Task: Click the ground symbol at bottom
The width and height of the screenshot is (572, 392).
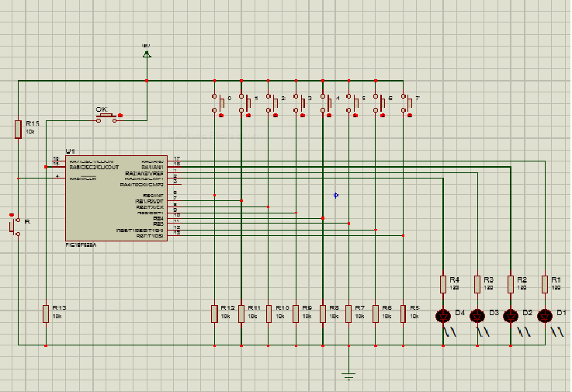Action: (348, 376)
